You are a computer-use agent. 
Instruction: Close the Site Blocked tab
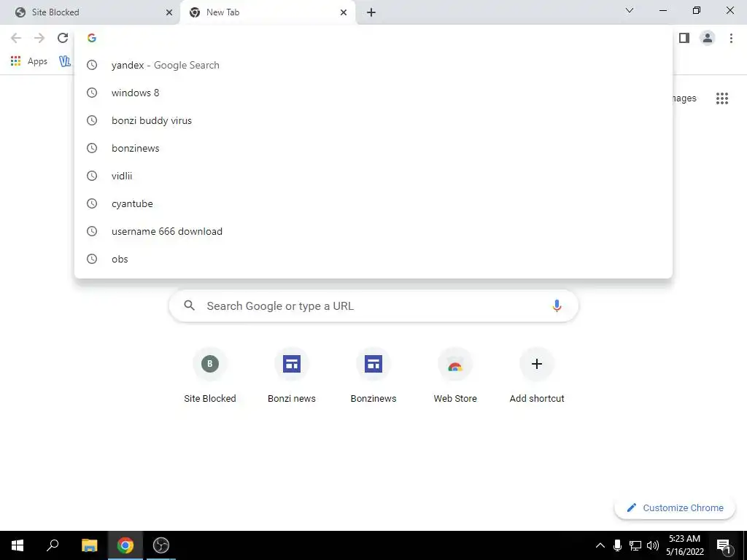click(169, 12)
